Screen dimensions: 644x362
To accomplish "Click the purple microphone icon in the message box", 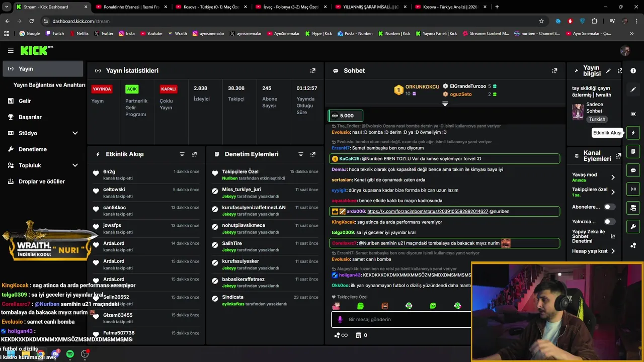I will 340,319.
